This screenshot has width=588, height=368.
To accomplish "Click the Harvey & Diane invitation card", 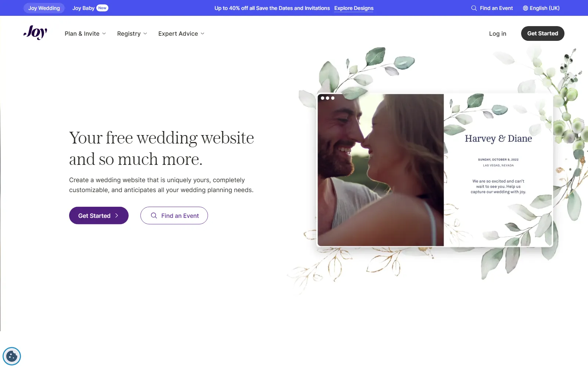I will pos(498,170).
